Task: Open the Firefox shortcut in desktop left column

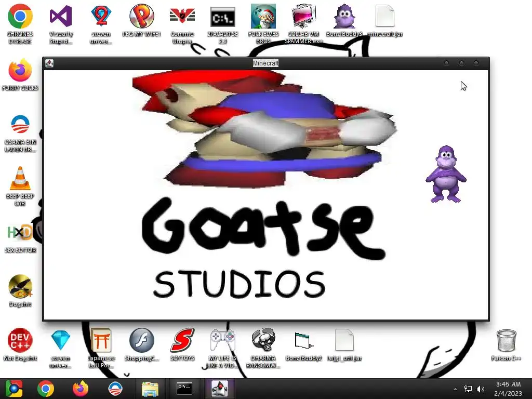Action: pyautogui.click(x=20, y=75)
